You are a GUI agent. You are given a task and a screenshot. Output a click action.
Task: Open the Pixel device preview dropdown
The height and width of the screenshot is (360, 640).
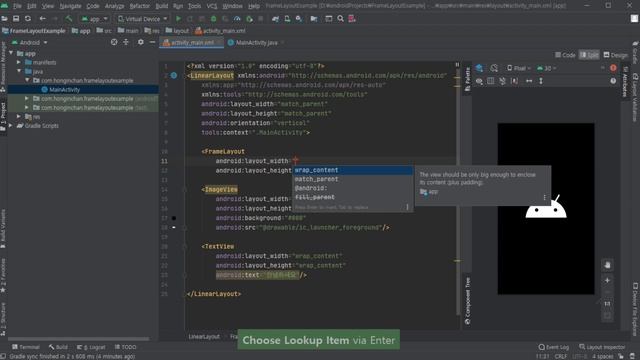coord(519,68)
